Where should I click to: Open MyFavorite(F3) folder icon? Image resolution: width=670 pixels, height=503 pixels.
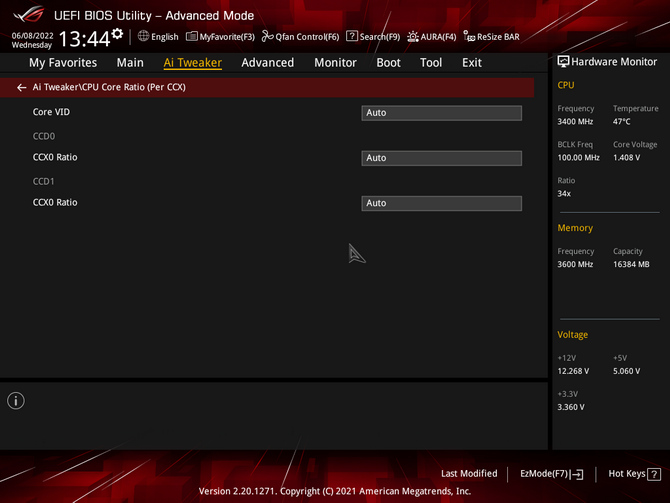click(191, 36)
